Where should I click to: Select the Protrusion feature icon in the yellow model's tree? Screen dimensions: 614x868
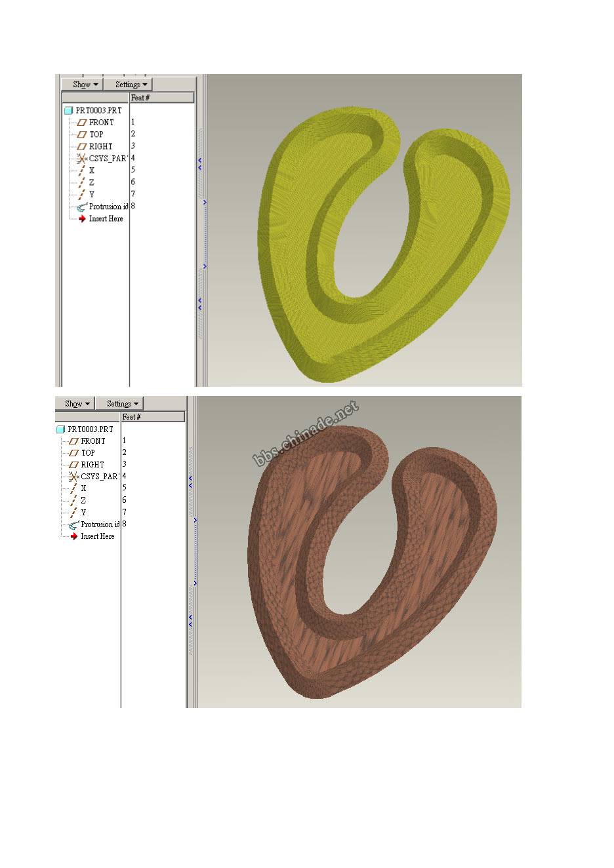tap(82, 207)
